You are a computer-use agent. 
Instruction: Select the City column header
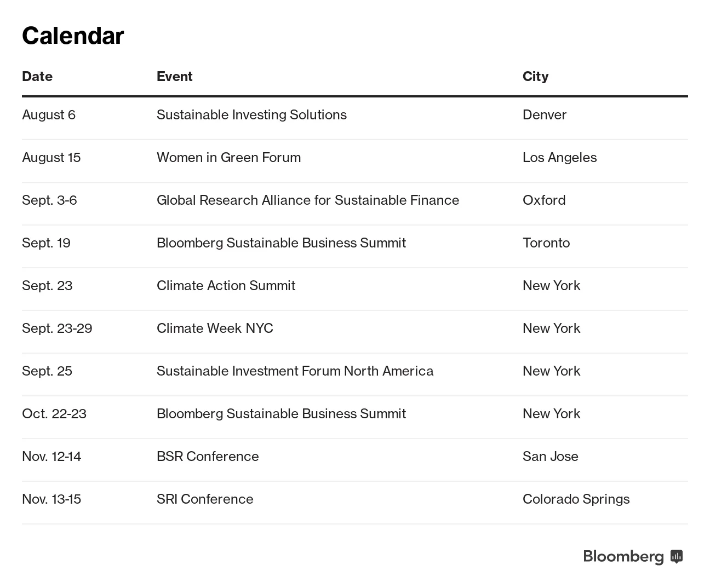pyautogui.click(x=535, y=76)
